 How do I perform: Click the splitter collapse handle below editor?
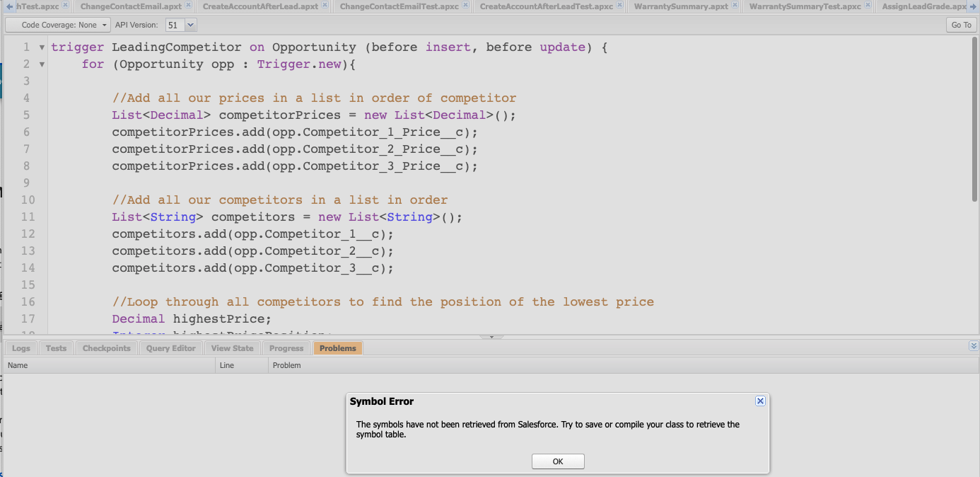(x=491, y=337)
